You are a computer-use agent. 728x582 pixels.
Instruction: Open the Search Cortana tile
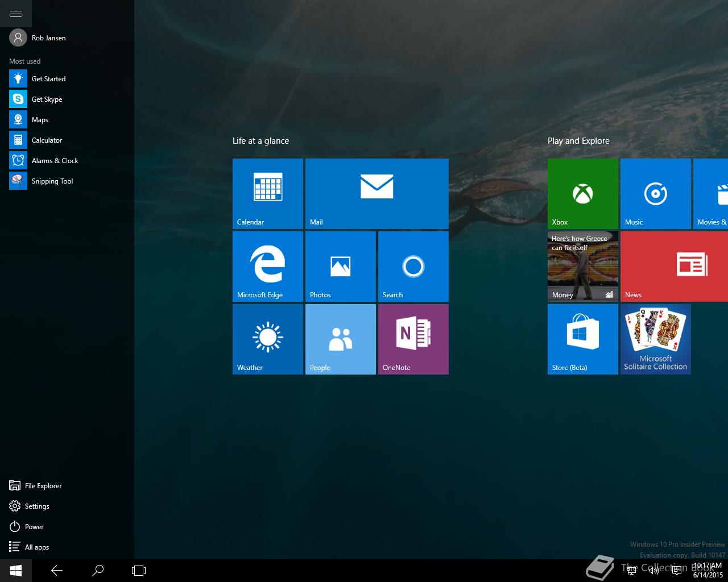(x=413, y=267)
